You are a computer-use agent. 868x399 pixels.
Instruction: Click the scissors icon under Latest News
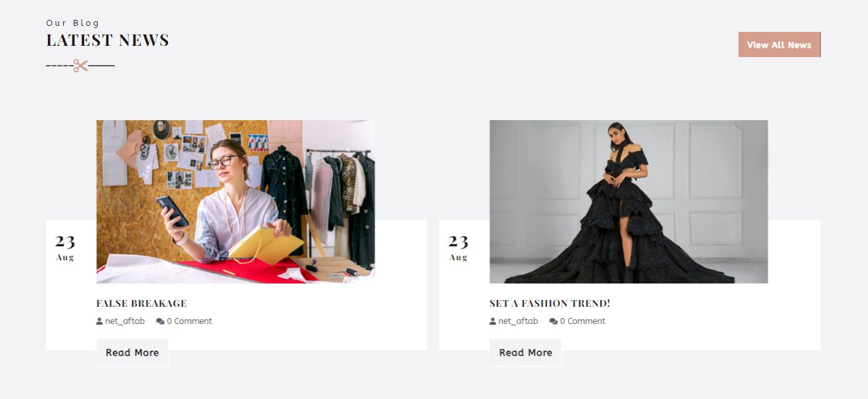click(x=80, y=66)
